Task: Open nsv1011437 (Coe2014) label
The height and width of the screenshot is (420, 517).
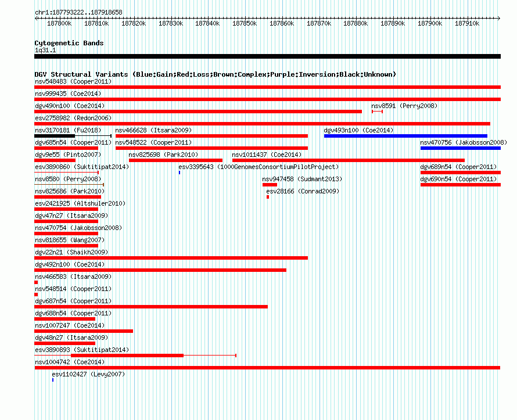Action: tap(267, 155)
